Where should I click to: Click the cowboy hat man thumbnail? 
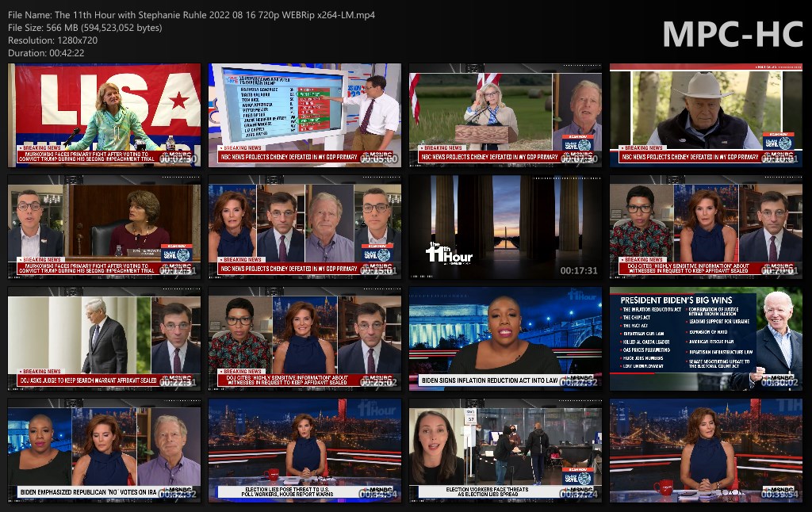pyautogui.click(x=706, y=115)
